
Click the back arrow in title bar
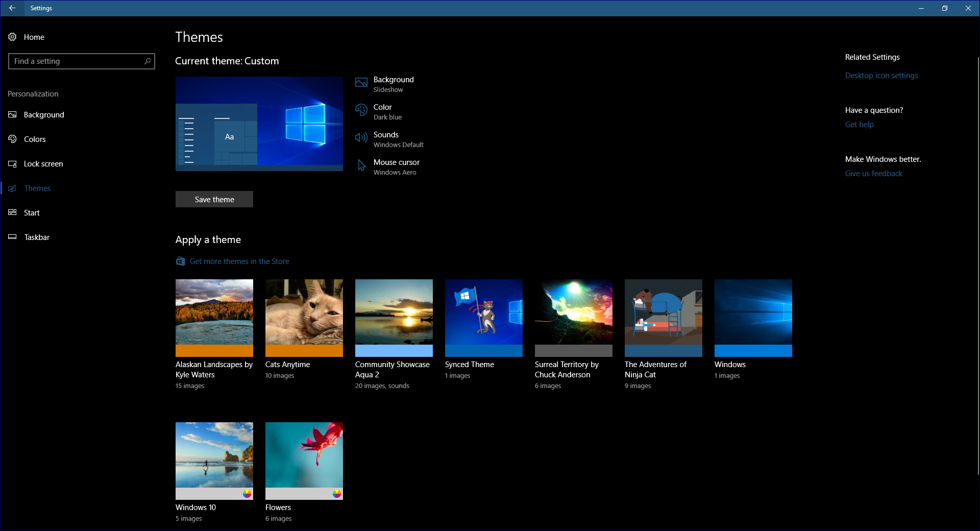click(x=12, y=8)
